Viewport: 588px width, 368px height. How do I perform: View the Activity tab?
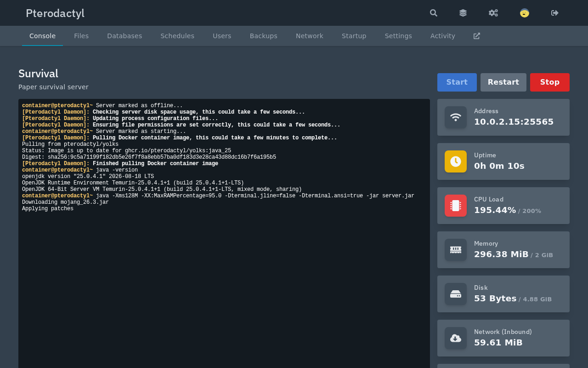point(443,36)
